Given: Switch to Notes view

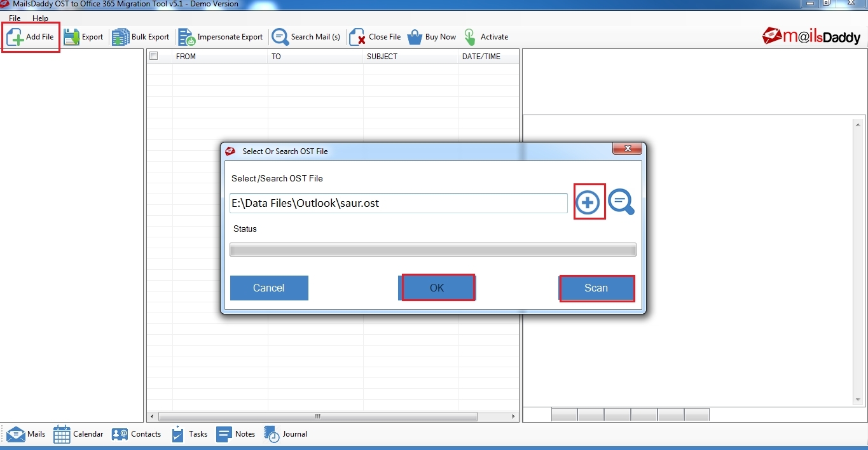Looking at the screenshot, I should tap(236, 434).
